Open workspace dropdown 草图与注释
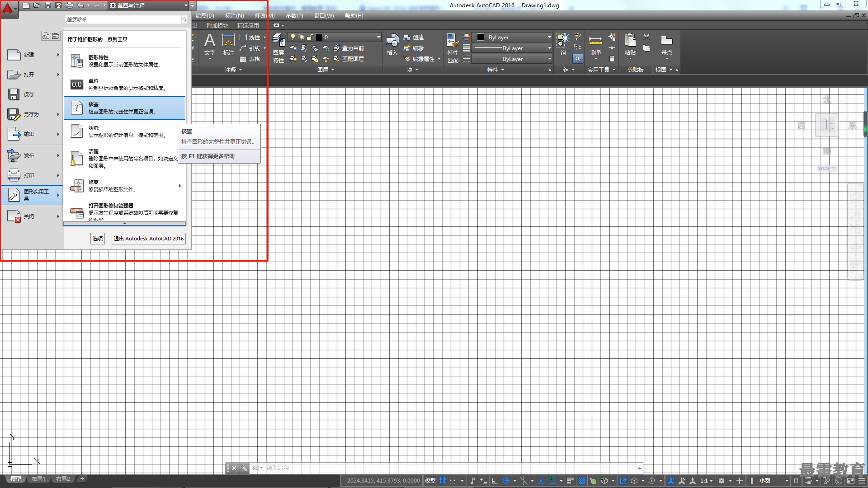This screenshot has width=868, height=488. pyautogui.click(x=149, y=5)
